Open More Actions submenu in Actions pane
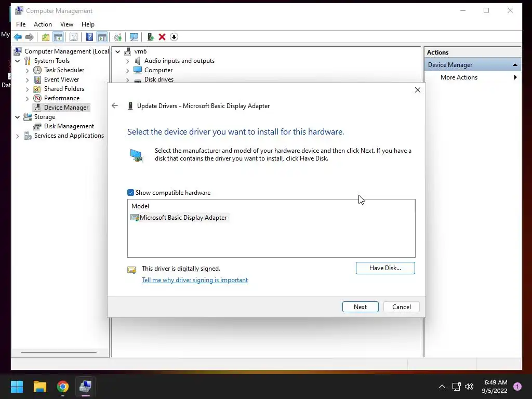Image resolution: width=532 pixels, height=399 pixels. [473, 77]
